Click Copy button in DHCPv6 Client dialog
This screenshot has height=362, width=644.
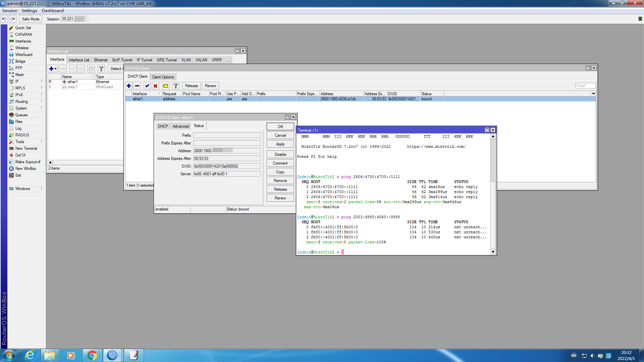tap(280, 172)
